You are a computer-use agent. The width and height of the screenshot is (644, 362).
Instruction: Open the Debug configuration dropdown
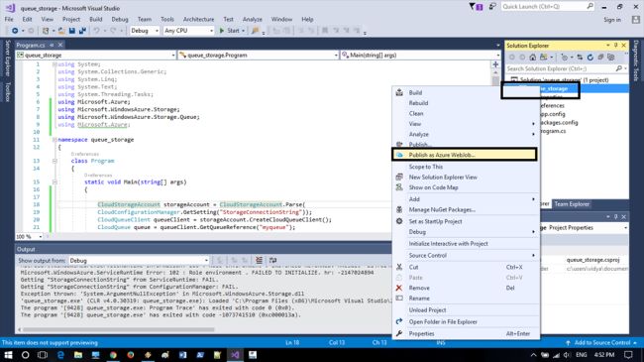[145, 31]
